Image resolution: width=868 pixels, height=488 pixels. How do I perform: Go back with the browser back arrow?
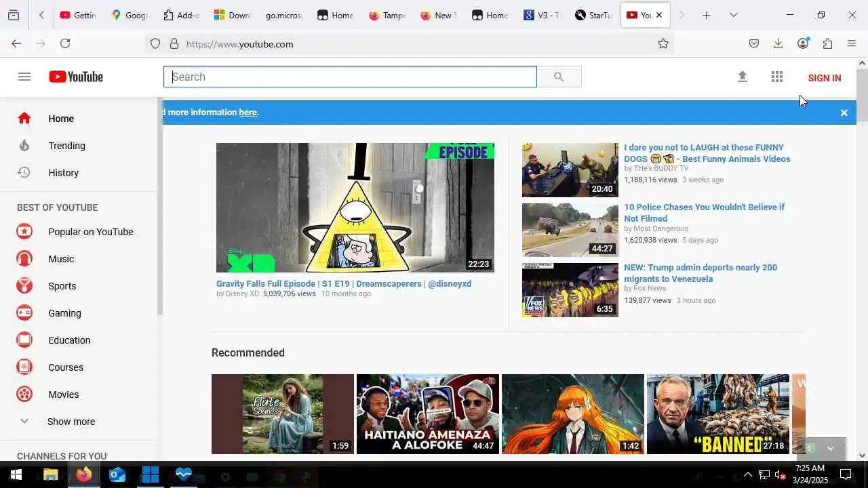point(16,43)
